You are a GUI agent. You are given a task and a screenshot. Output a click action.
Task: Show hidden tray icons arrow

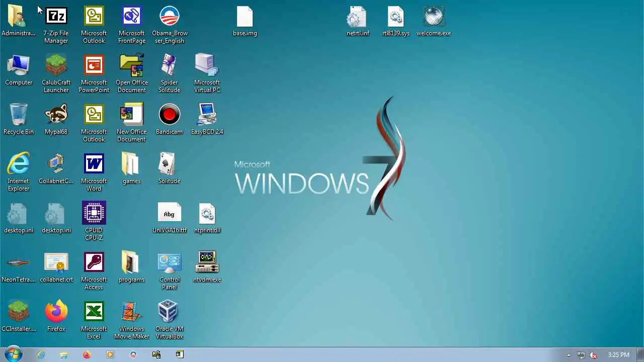569,355
